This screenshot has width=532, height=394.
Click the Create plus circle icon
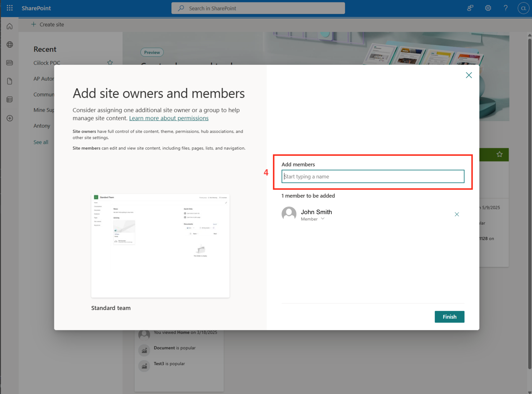click(x=10, y=118)
